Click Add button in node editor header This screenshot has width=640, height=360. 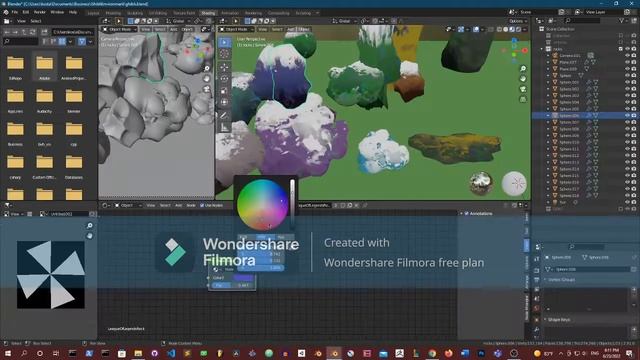(x=178, y=205)
